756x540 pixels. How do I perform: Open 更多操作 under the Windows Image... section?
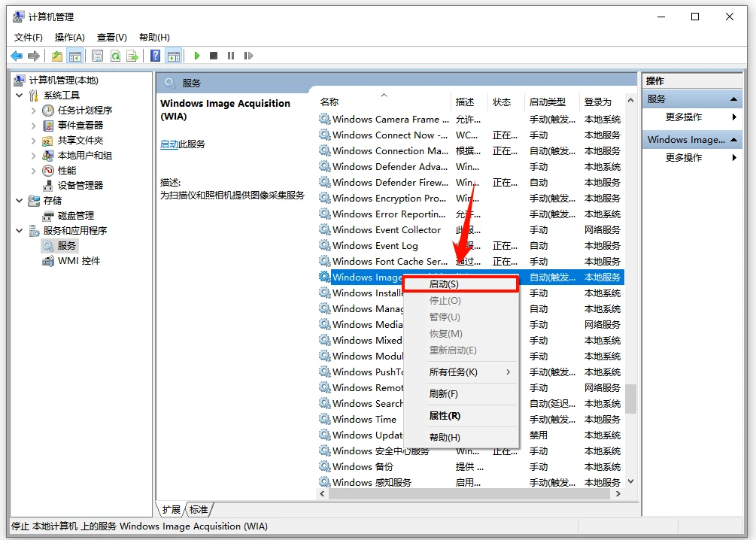pos(692,158)
